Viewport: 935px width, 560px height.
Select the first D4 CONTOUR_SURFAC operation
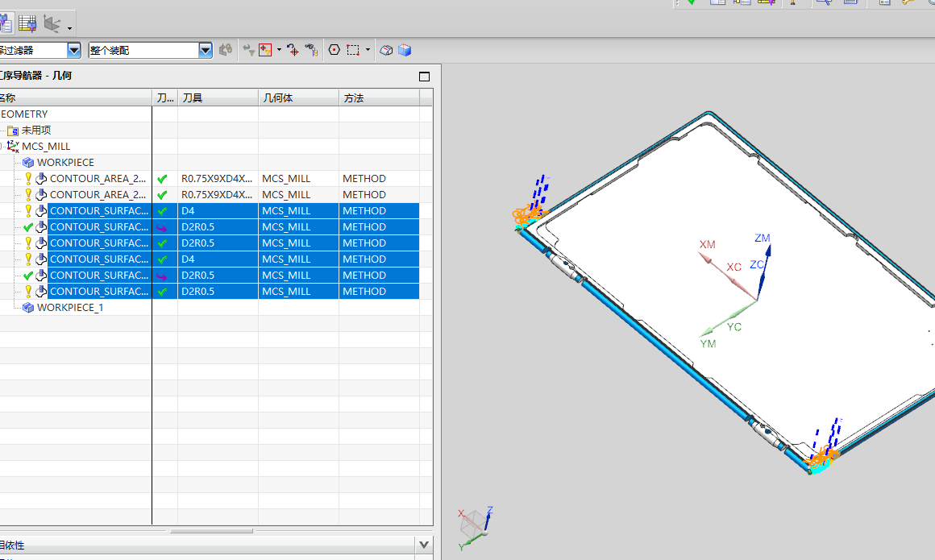coord(99,210)
